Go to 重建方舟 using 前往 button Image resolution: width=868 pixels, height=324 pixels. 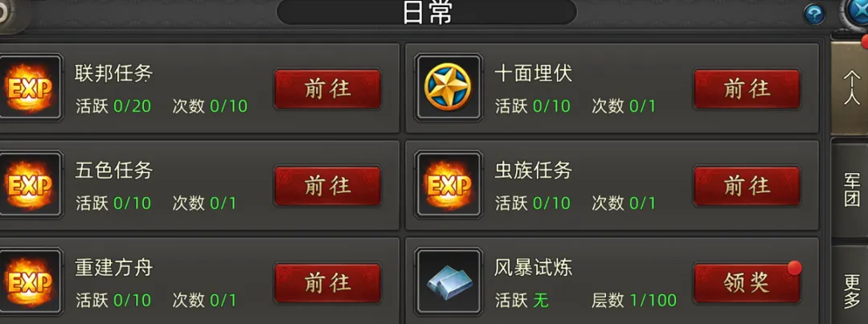pyautogui.click(x=328, y=284)
